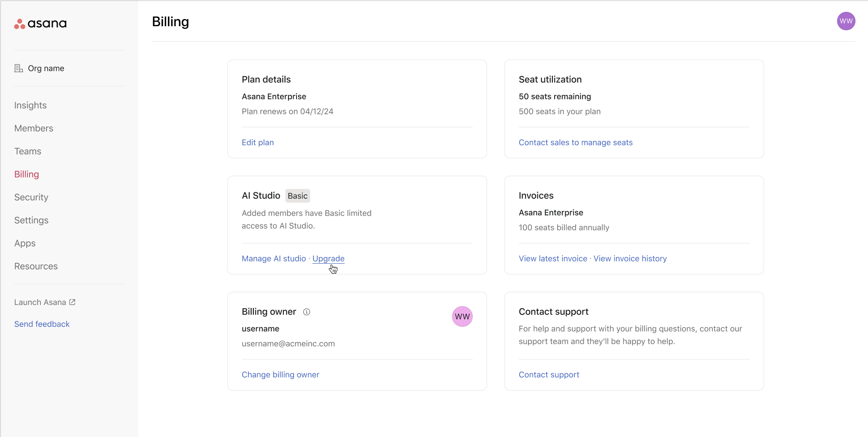The width and height of the screenshot is (868, 437).
Task: Click Contact sales to manage seats
Action: [x=575, y=142]
